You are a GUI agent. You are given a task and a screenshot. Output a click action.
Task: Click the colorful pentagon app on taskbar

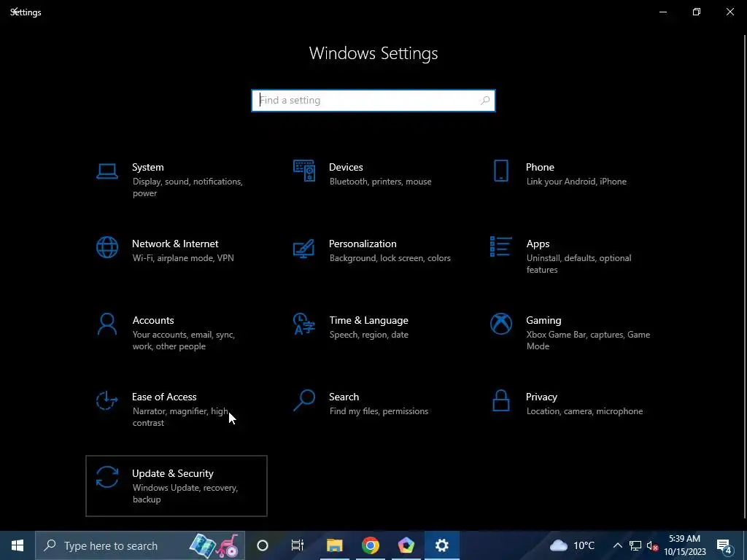(x=406, y=545)
